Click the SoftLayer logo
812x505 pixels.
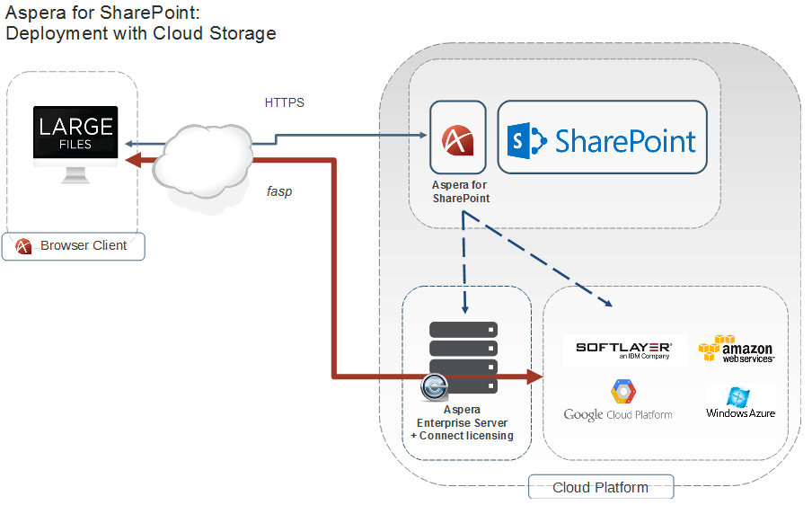coord(624,350)
